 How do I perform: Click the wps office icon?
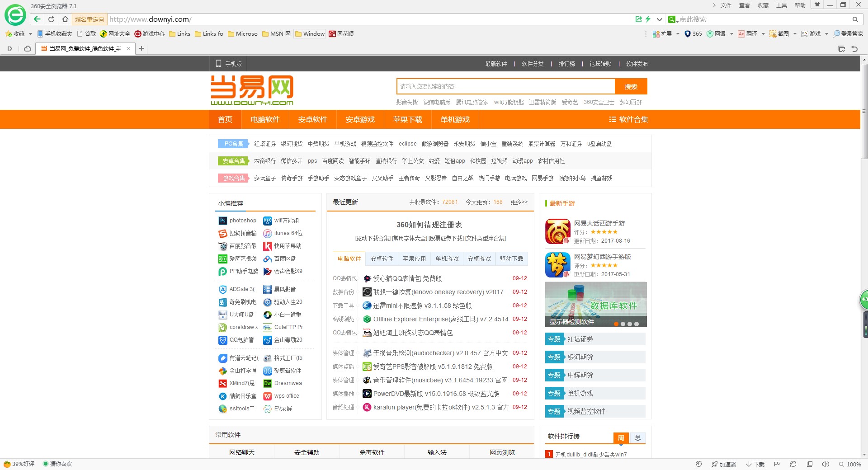click(268, 396)
